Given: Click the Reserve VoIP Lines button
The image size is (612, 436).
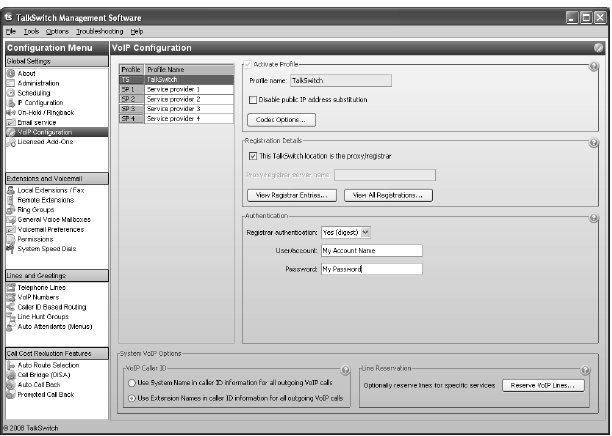Looking at the screenshot, I should coord(544,385).
